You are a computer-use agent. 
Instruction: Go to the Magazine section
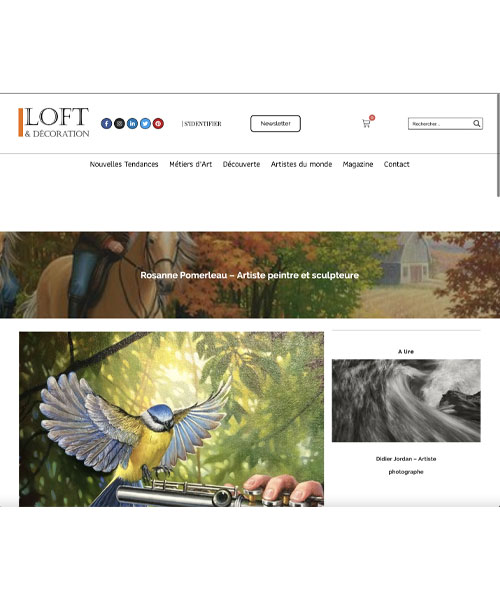358,164
